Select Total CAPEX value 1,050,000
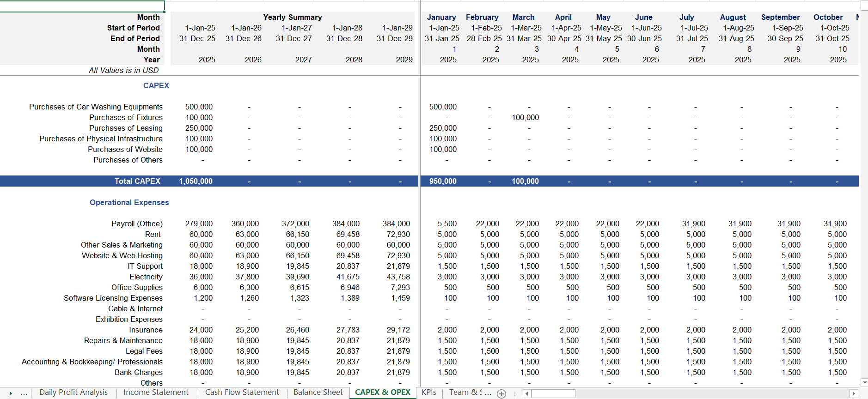868x399 pixels. coord(196,181)
